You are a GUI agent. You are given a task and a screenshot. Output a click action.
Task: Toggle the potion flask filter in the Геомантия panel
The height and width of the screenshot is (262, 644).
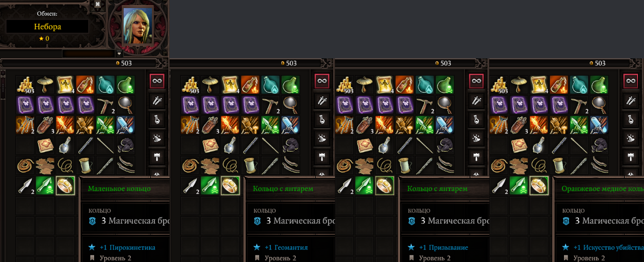(321, 119)
